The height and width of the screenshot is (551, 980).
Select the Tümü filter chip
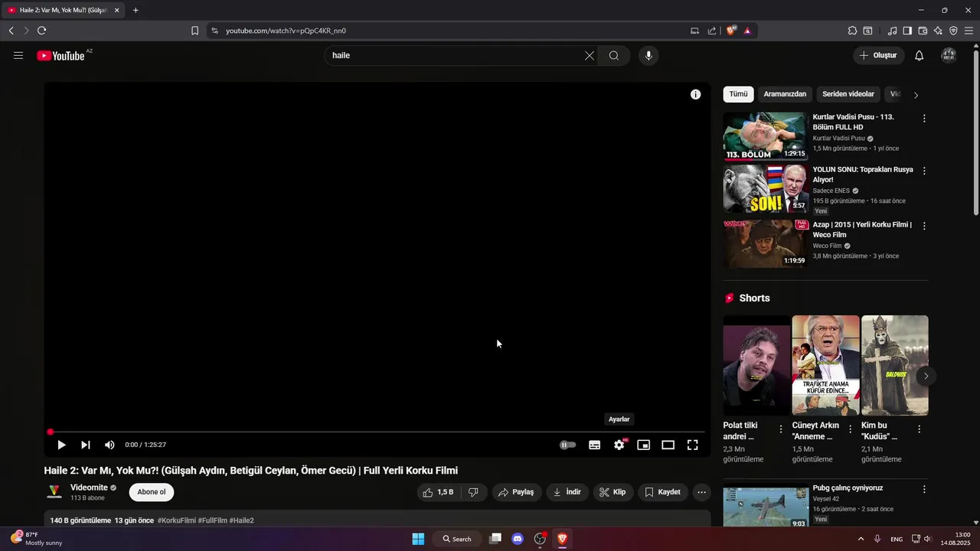(x=738, y=94)
